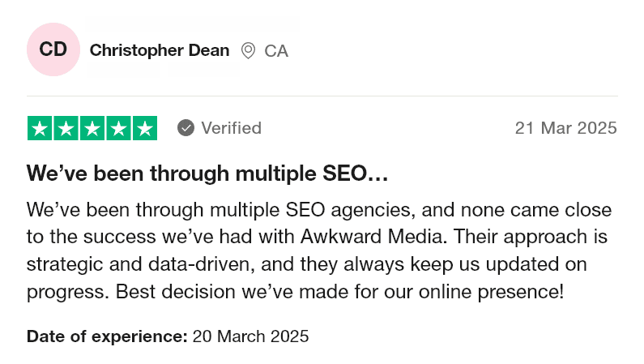Click the Verified checkmark badge icon
This screenshot has width=644, height=364.
(x=186, y=128)
